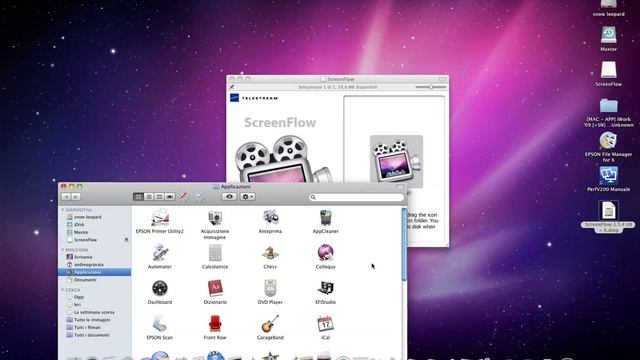Click the ScreenFlow window title bar
The height and width of the screenshot is (360, 640).
pos(338,79)
